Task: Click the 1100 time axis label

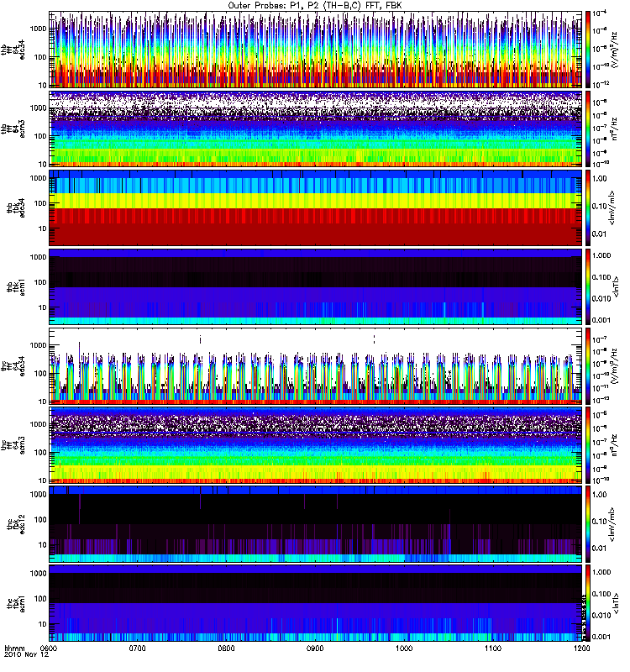Action: point(493,648)
